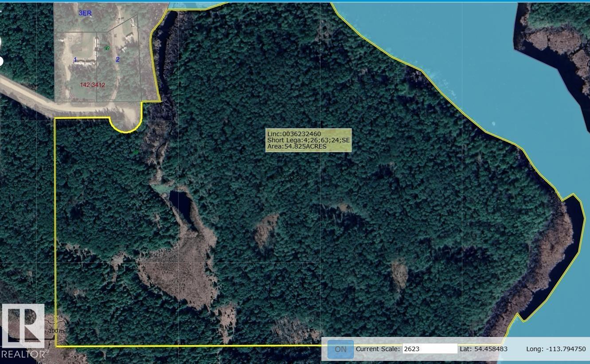The height and width of the screenshot is (364, 590).
Task: Click the Current Scale label text
Action: coord(378,349)
